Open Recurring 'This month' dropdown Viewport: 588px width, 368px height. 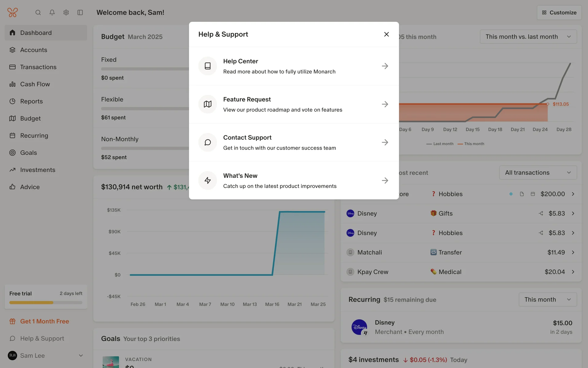click(548, 300)
